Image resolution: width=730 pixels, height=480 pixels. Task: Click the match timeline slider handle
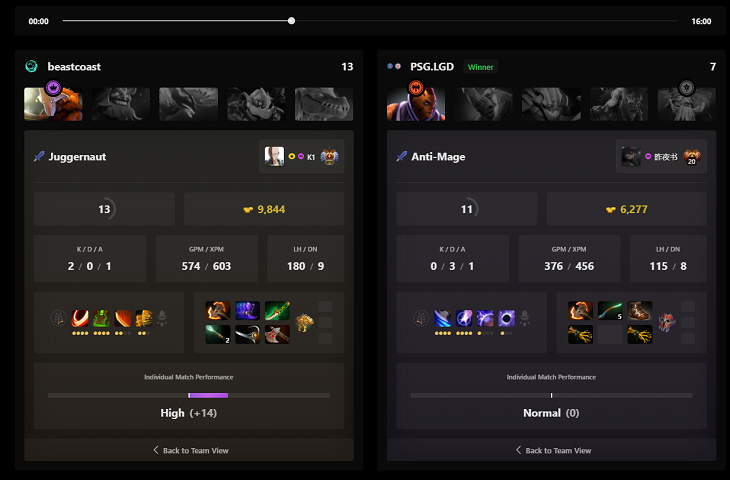point(291,20)
